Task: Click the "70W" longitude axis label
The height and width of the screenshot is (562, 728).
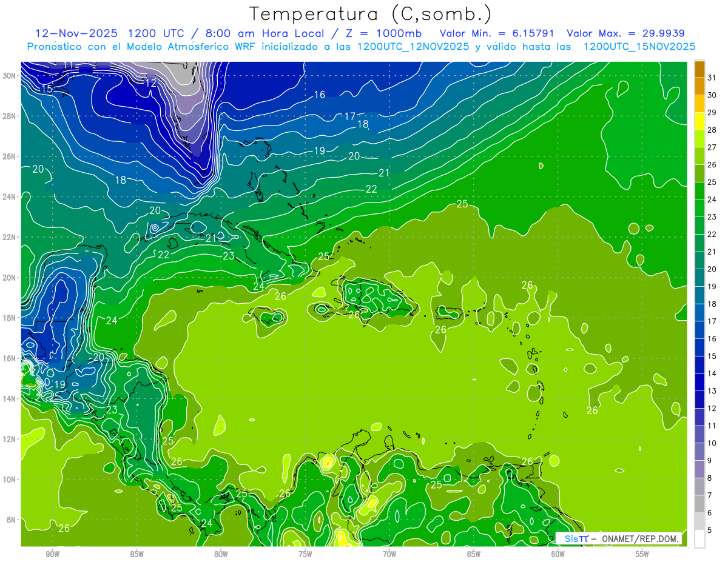Action: pyautogui.click(x=389, y=554)
